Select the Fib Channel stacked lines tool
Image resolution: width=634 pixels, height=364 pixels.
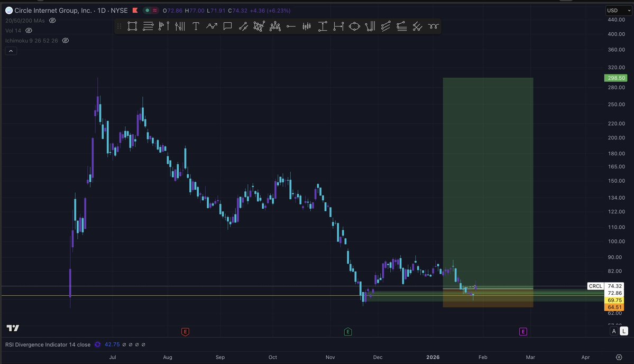[x=401, y=26]
